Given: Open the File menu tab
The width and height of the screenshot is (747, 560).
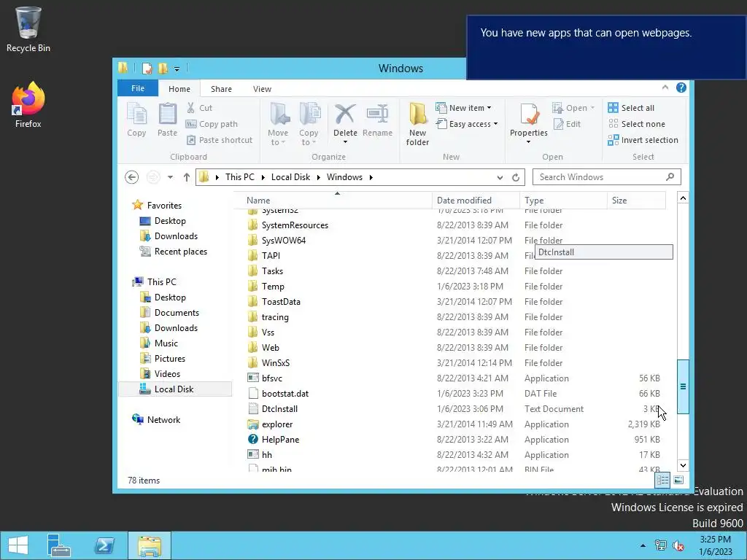Looking at the screenshot, I should (x=138, y=88).
